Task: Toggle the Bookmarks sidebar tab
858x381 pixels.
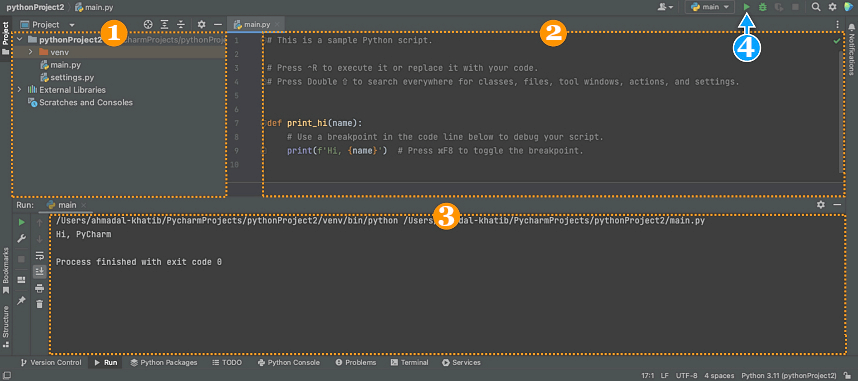Action: pos(5,271)
